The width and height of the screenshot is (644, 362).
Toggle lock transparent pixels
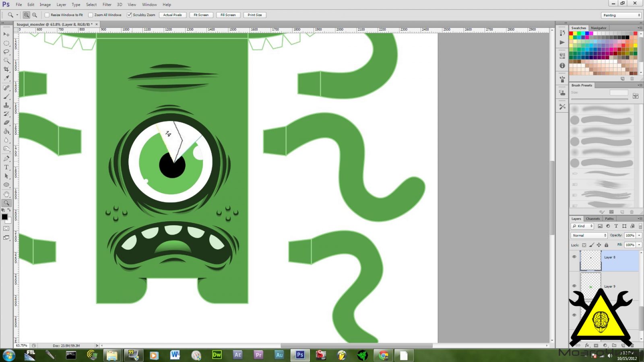pos(584,245)
